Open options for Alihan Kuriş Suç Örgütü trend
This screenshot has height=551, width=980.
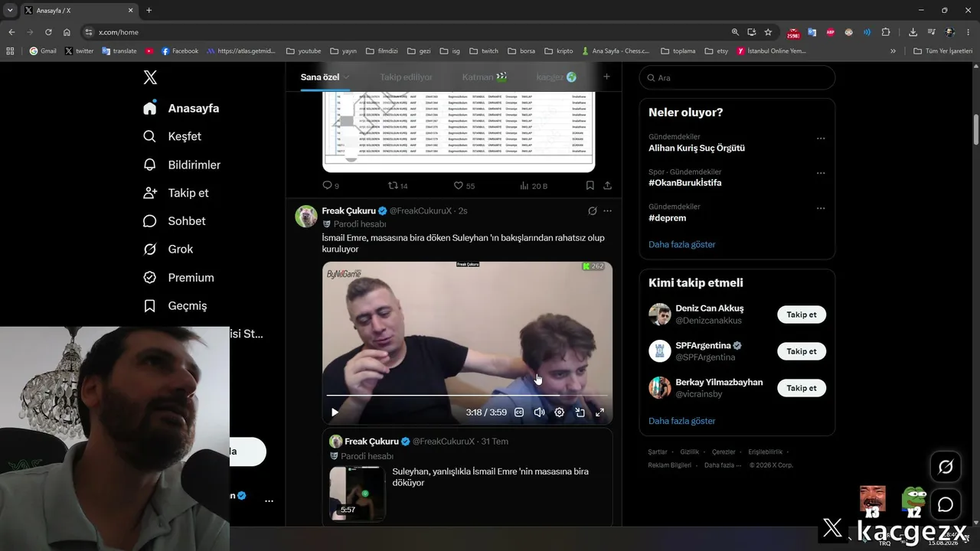821,139
